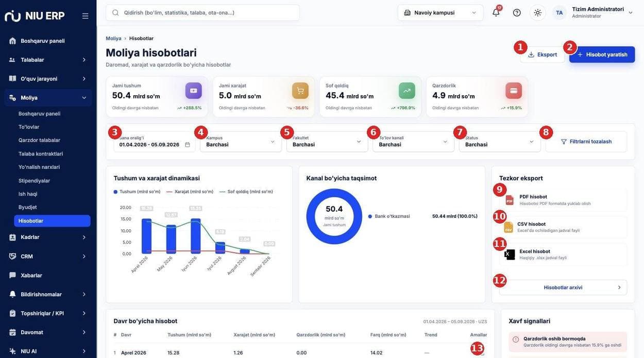This screenshot has width=644, height=358.
Task: Open the Fakultet filter dropdown
Action: click(x=327, y=142)
